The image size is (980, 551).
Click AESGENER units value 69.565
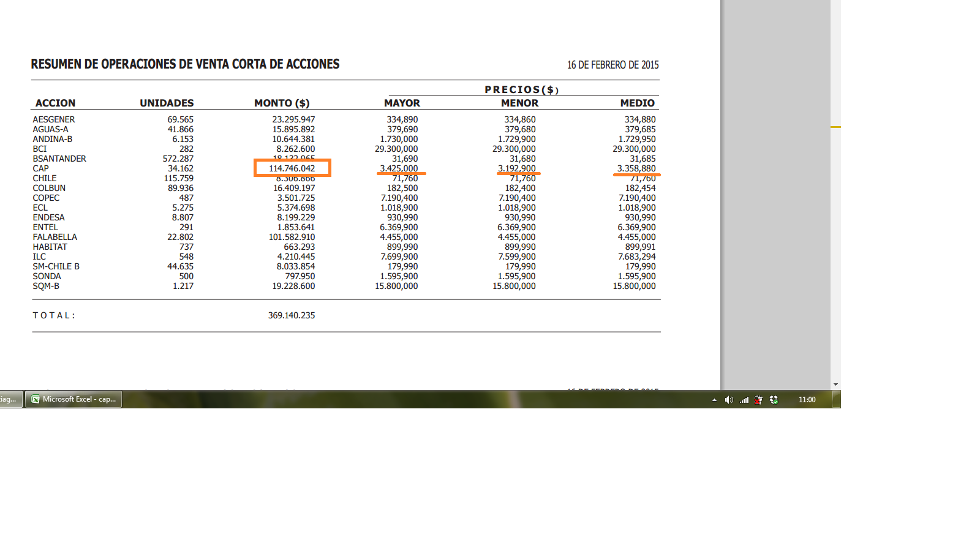[x=180, y=119]
